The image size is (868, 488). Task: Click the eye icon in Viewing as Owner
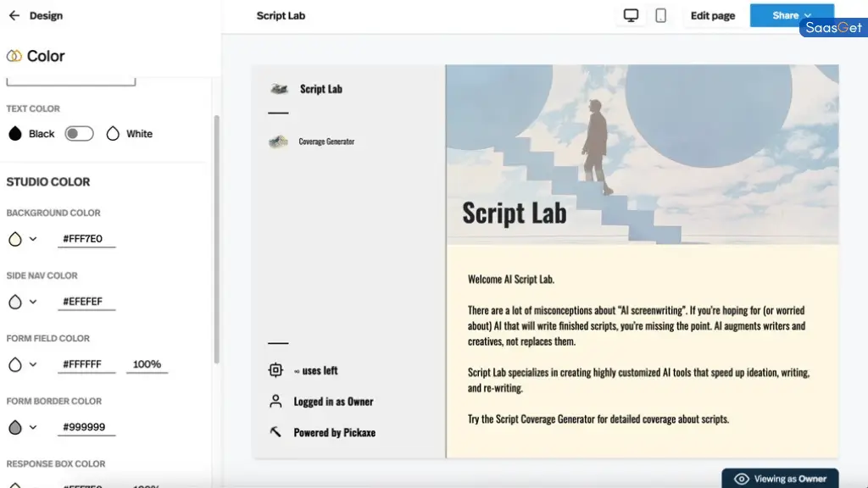(x=741, y=479)
